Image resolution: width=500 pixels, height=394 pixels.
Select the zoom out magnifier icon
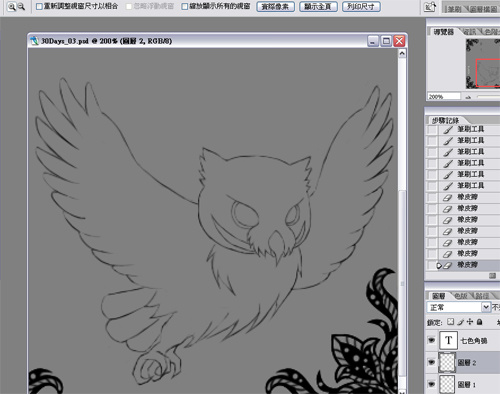click(x=21, y=6)
